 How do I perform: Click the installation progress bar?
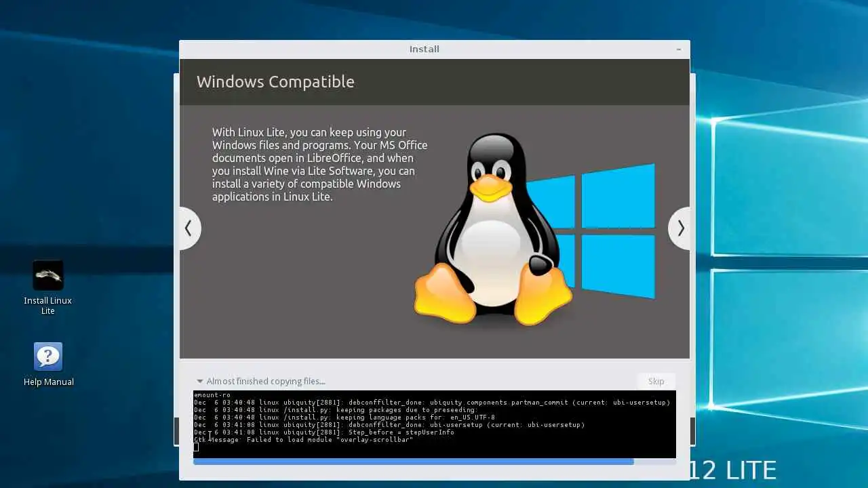[435, 462]
